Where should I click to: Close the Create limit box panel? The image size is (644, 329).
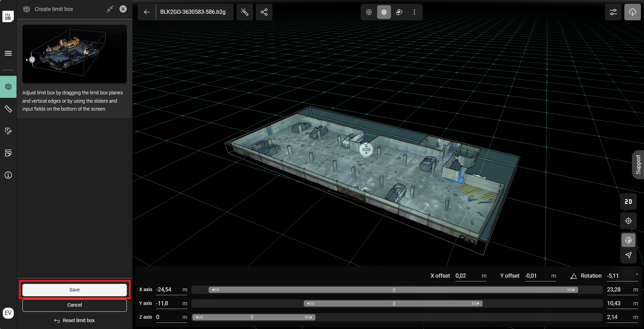click(x=123, y=9)
